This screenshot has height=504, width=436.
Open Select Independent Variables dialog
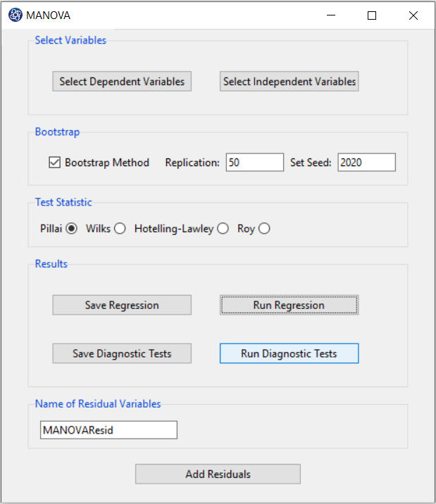pyautogui.click(x=289, y=82)
